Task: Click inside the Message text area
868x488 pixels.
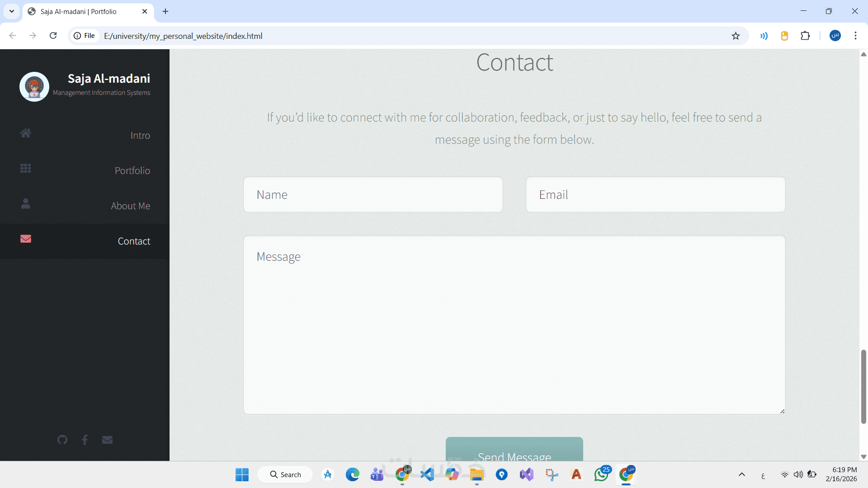Action: (514, 324)
